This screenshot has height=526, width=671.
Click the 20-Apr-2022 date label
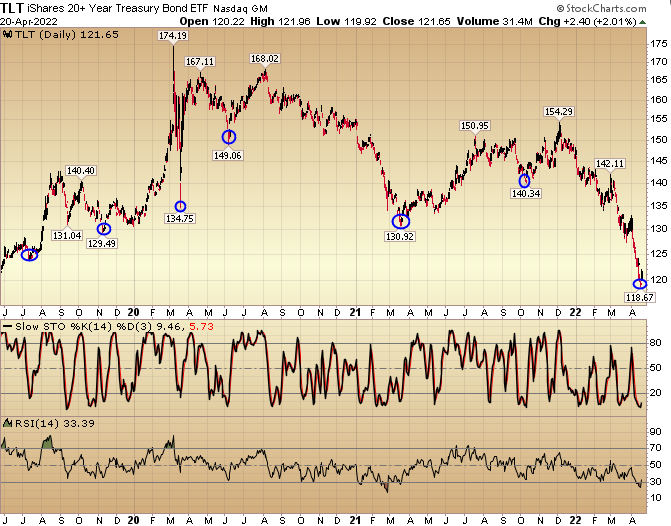click(x=29, y=21)
